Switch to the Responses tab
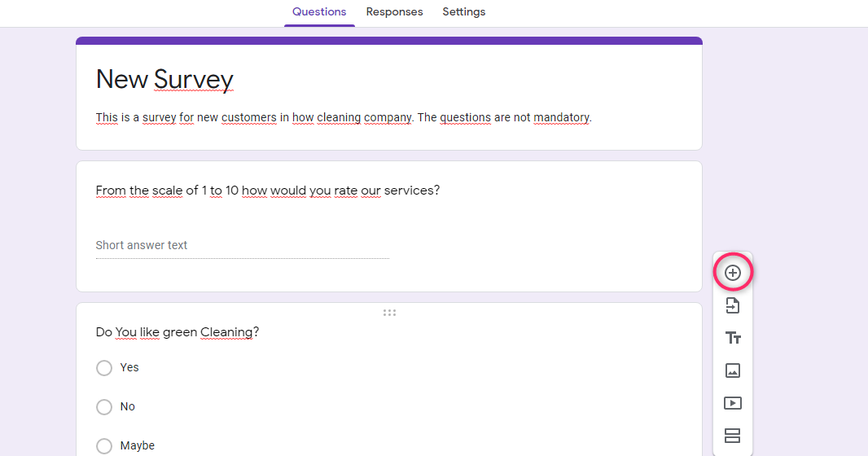 [x=394, y=11]
